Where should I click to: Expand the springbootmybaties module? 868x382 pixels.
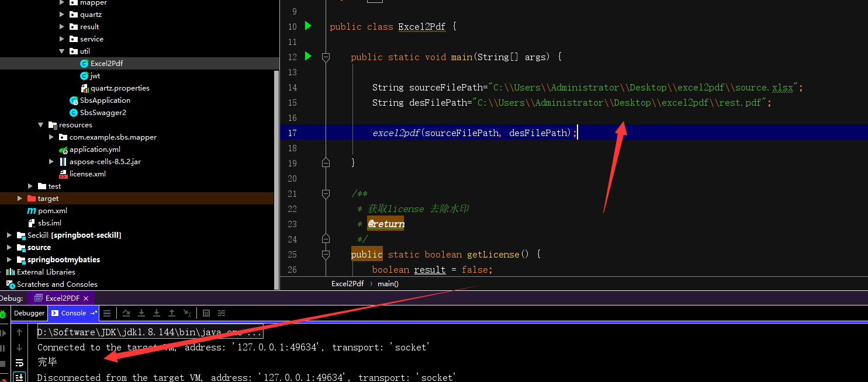(9, 259)
